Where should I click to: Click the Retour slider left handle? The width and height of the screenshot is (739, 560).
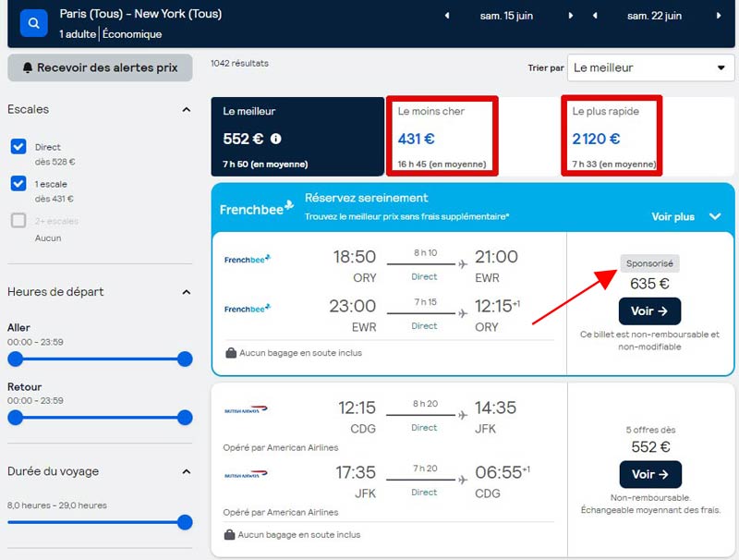16,418
